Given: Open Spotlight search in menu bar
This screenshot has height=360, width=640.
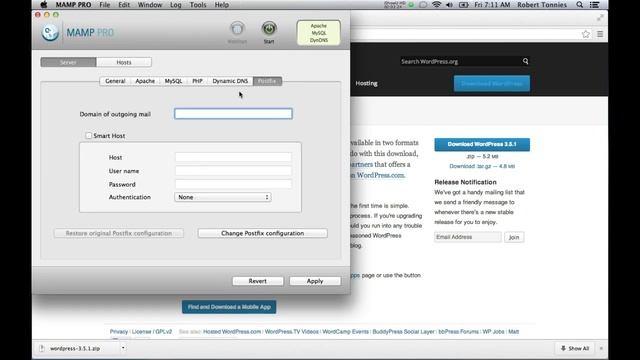Looking at the screenshot, I should (579, 5).
